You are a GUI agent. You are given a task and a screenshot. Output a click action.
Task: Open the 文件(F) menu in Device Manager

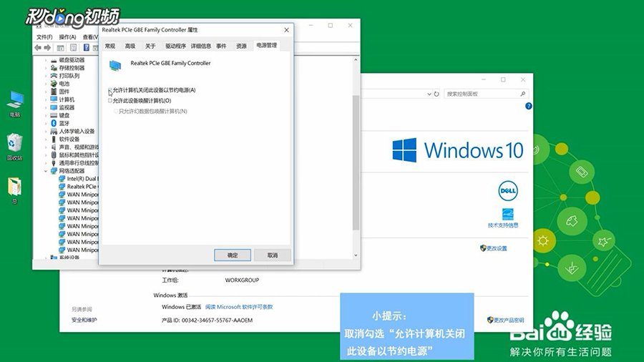(44, 37)
